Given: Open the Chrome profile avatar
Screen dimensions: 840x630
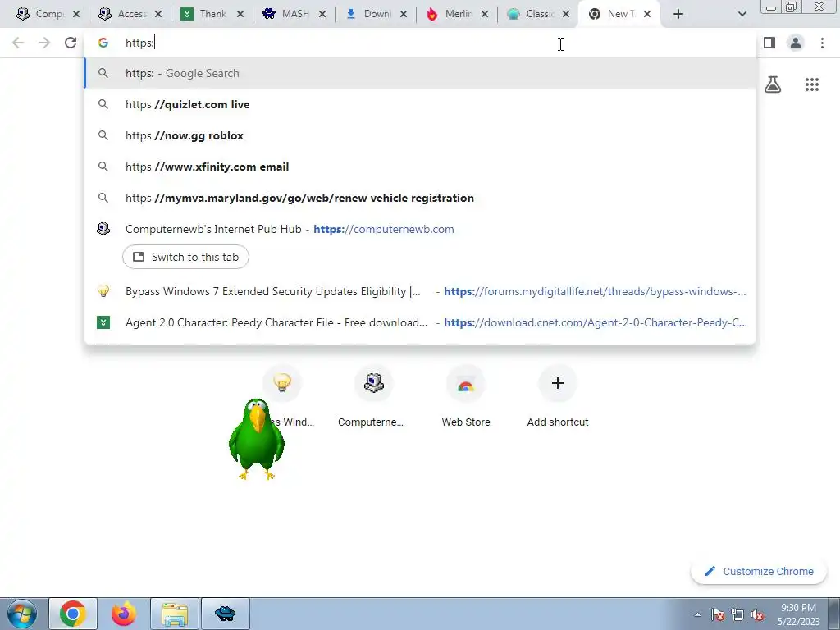Looking at the screenshot, I should 796,43.
